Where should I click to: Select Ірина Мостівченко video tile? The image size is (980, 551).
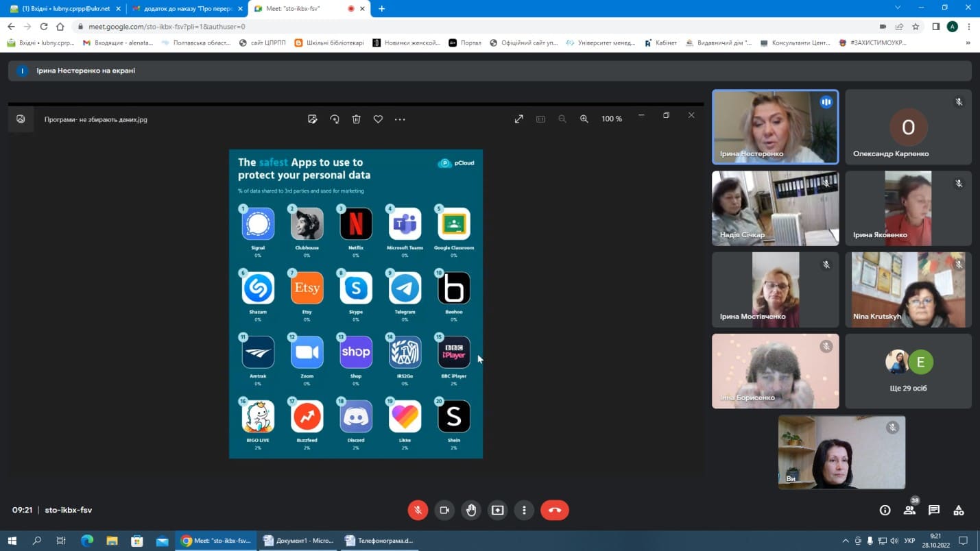point(775,290)
